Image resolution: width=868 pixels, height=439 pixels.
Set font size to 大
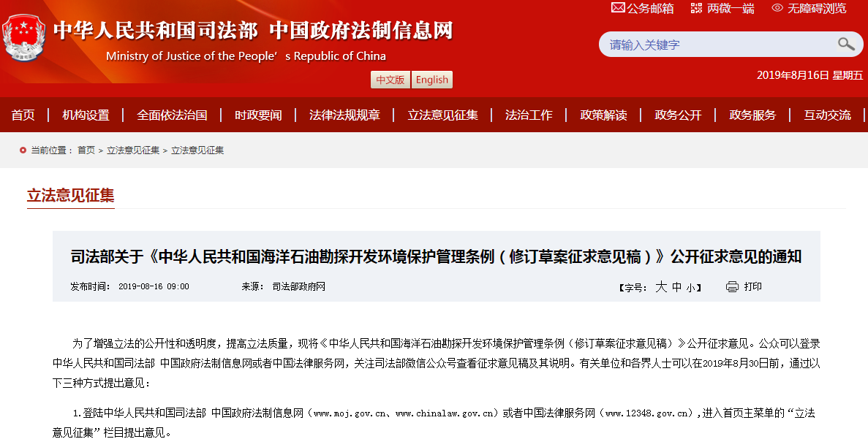pos(661,287)
